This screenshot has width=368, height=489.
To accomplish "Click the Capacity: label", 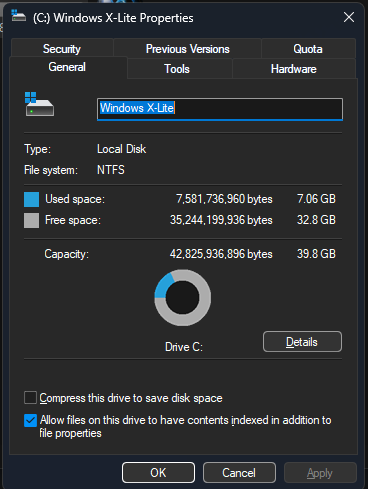I will point(67,254).
